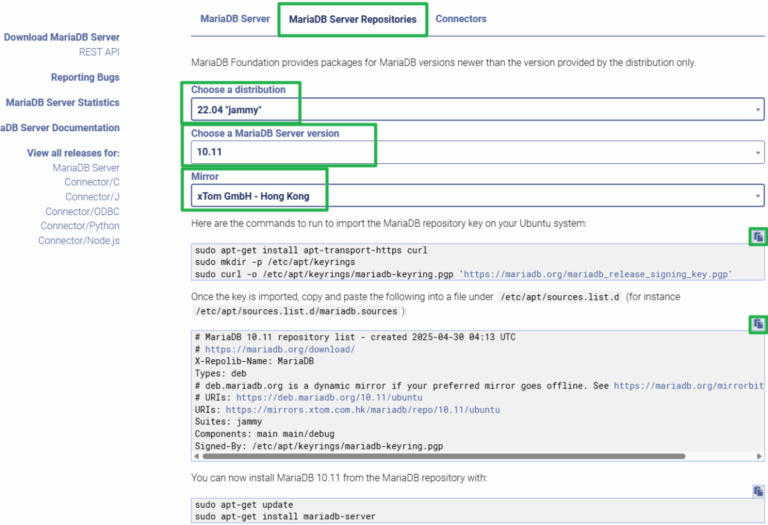Open the mariadb.org/mirrorbits link
Screen dimensions: 768x525
coord(689,385)
